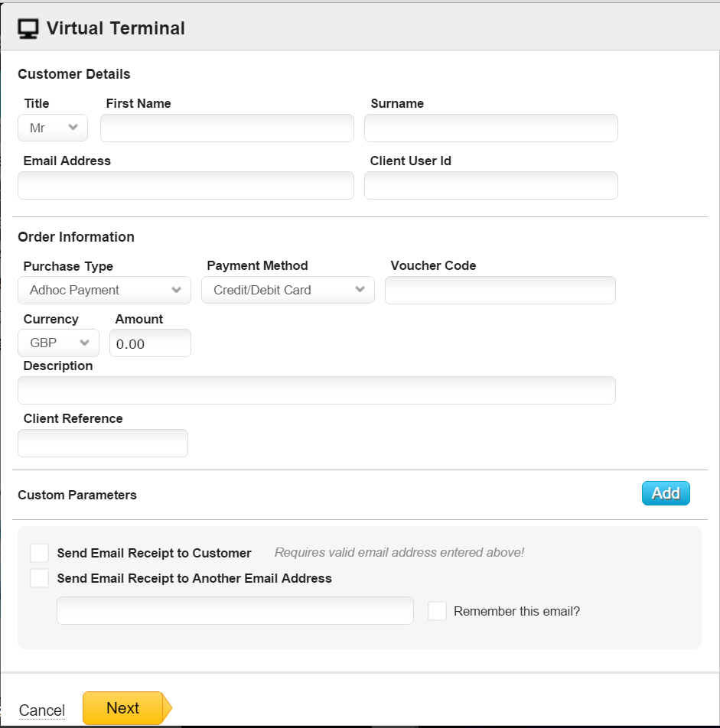Select the Currency dropdown showing GBP
Screen dimensions: 720x728
click(58, 343)
